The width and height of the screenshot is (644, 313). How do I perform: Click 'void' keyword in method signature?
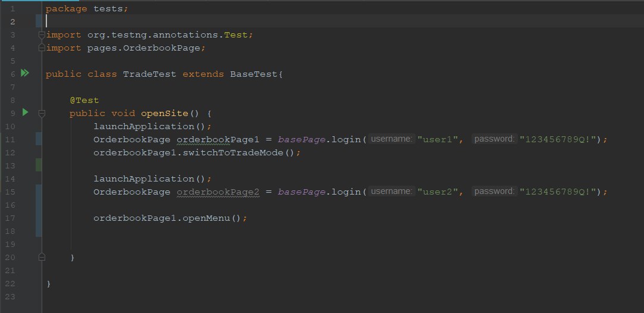(x=123, y=114)
